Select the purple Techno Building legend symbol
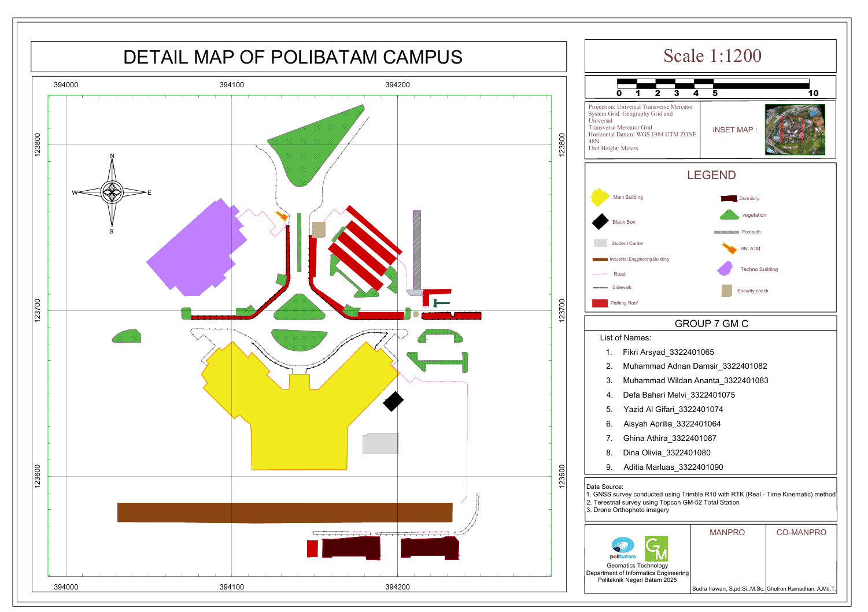 (725, 269)
